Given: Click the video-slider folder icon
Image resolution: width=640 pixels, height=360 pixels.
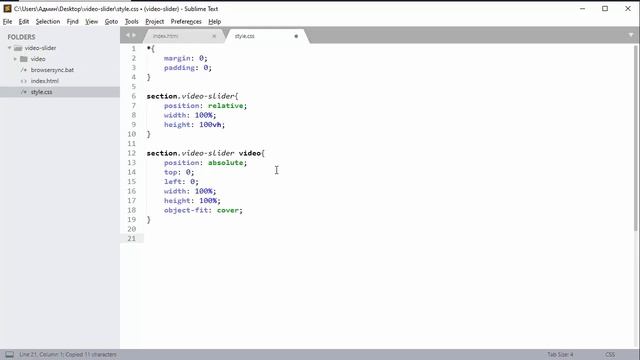Looking at the screenshot, I should tap(18, 48).
